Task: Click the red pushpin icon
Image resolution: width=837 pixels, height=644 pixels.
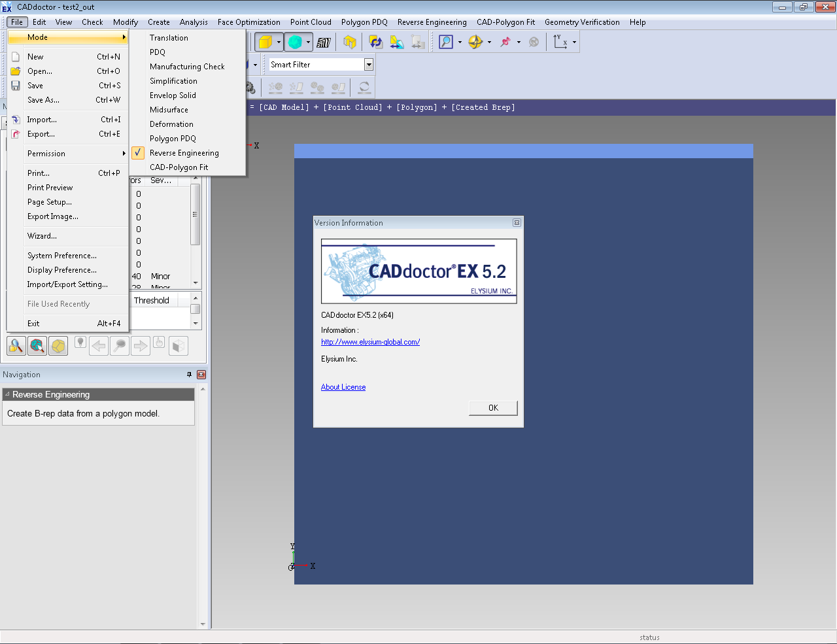Action: tap(505, 42)
